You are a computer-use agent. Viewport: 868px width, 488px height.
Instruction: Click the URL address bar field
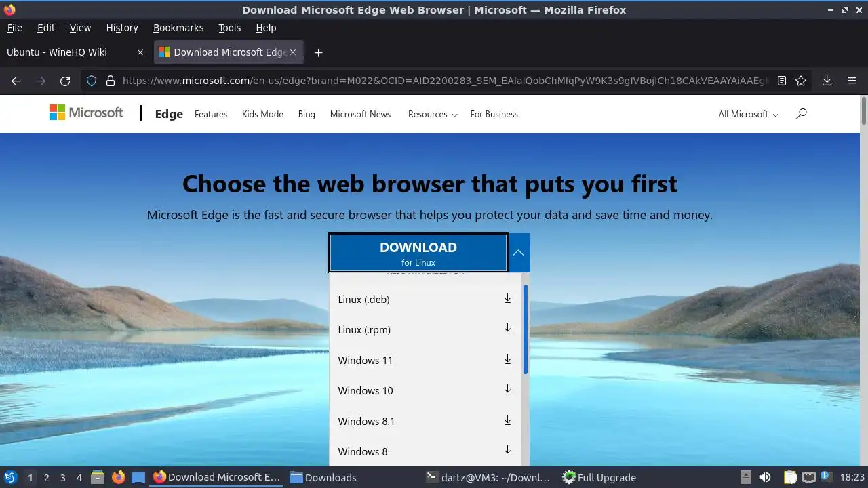coord(445,81)
